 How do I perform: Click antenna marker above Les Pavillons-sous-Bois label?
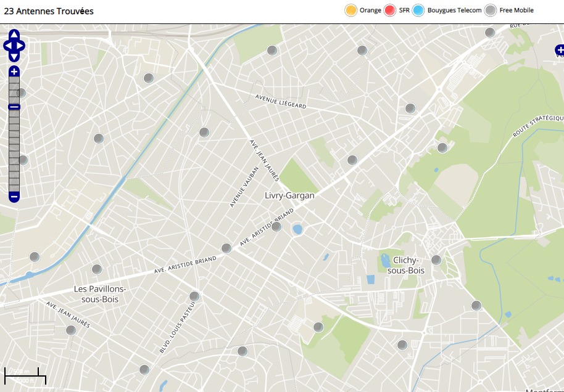click(97, 269)
